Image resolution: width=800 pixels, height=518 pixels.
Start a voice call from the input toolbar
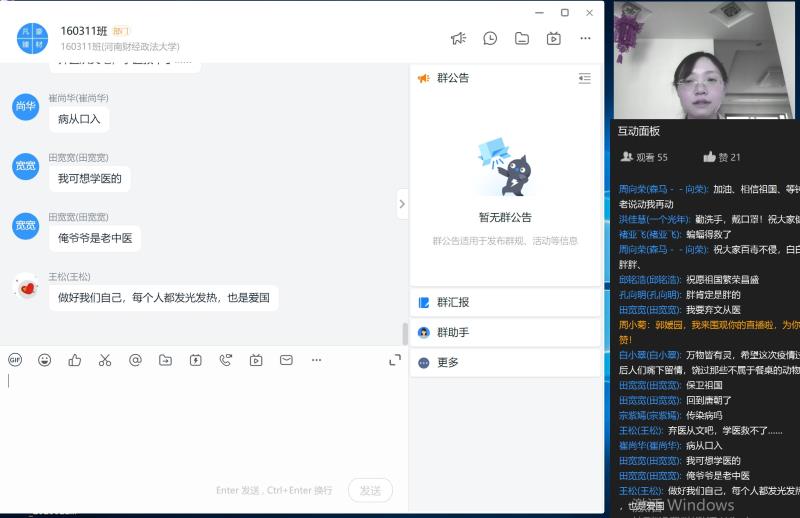(226, 360)
